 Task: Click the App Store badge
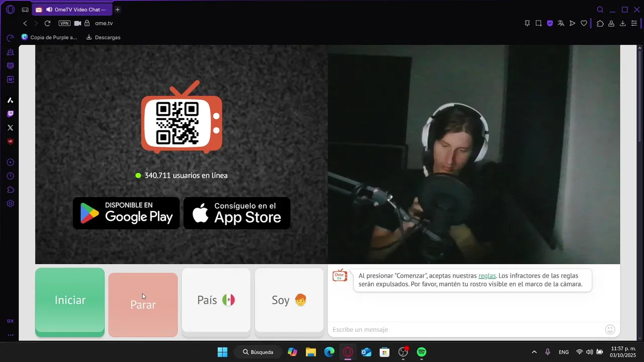pyautogui.click(x=237, y=213)
